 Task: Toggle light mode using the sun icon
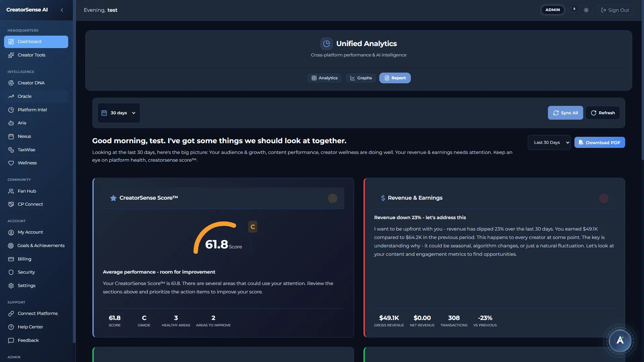point(587,10)
